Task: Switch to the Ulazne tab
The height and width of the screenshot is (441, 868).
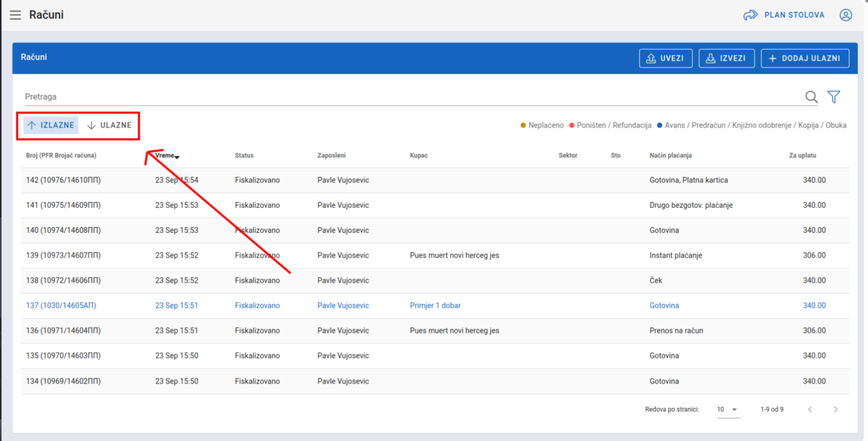Action: pyautogui.click(x=109, y=125)
